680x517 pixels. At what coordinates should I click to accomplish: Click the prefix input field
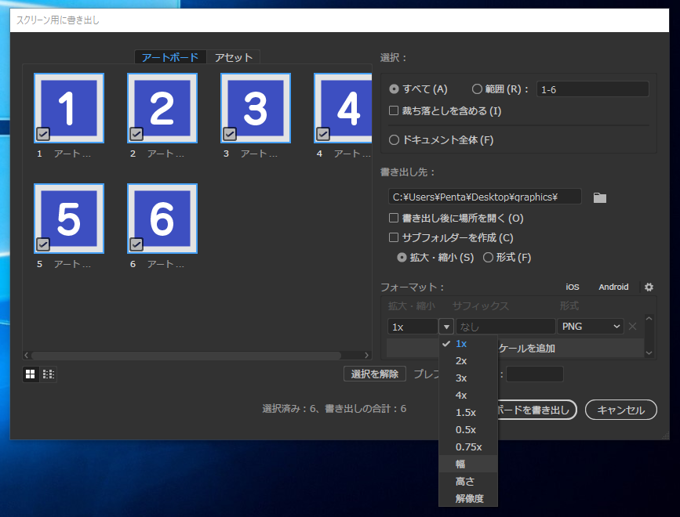coord(535,374)
